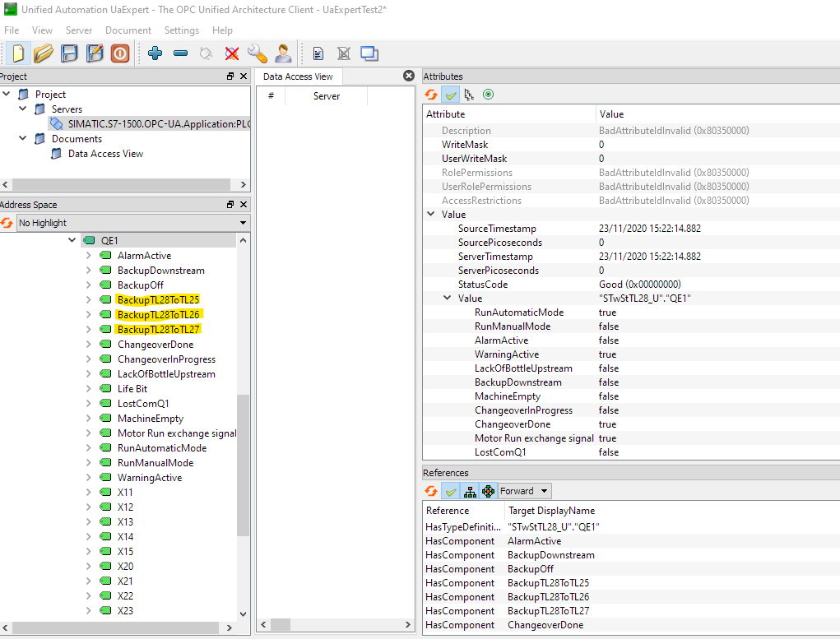This screenshot has width=840, height=639.
Task: Close the Project panel
Action: coord(244,76)
